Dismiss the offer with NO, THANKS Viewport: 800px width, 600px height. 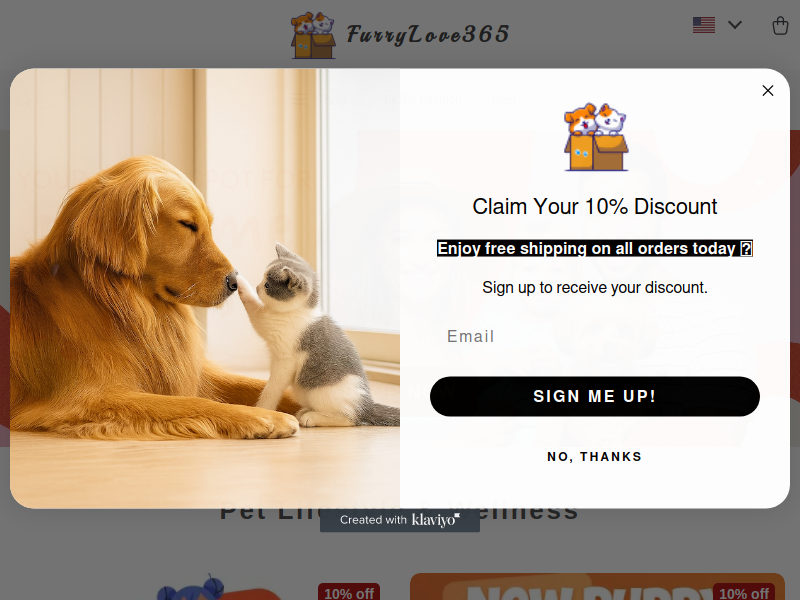pyautogui.click(x=594, y=457)
